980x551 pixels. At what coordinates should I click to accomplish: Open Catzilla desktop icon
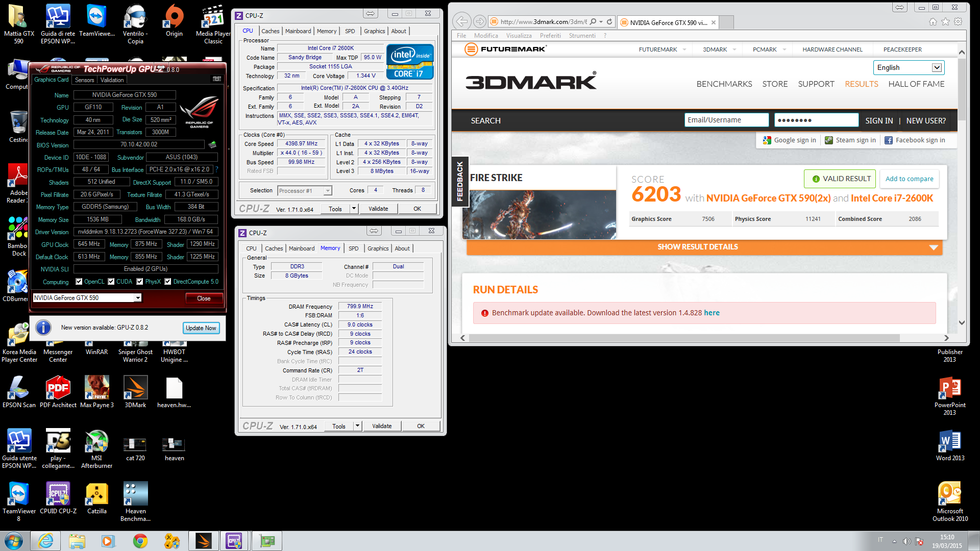[96, 498]
